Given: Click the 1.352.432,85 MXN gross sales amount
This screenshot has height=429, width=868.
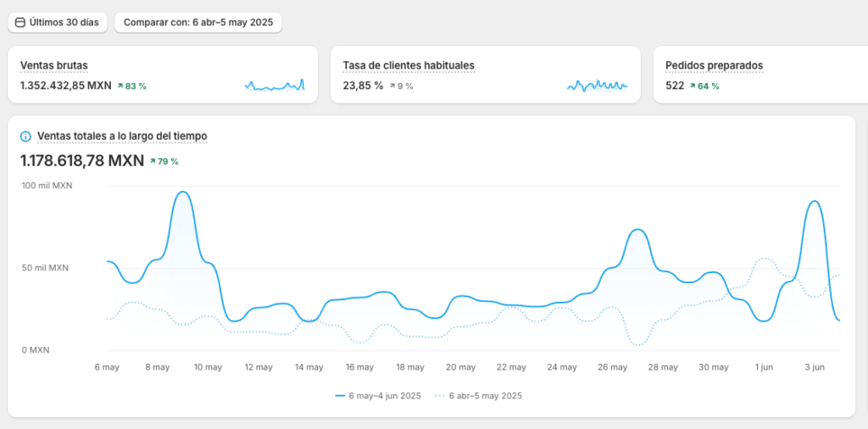Looking at the screenshot, I should click(x=65, y=86).
